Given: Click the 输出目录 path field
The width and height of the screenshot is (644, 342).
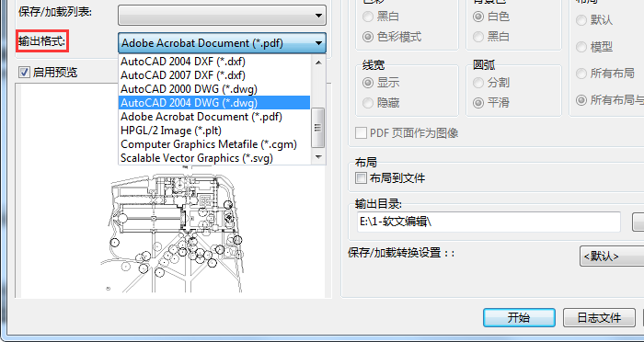Looking at the screenshot, I should point(489,222).
